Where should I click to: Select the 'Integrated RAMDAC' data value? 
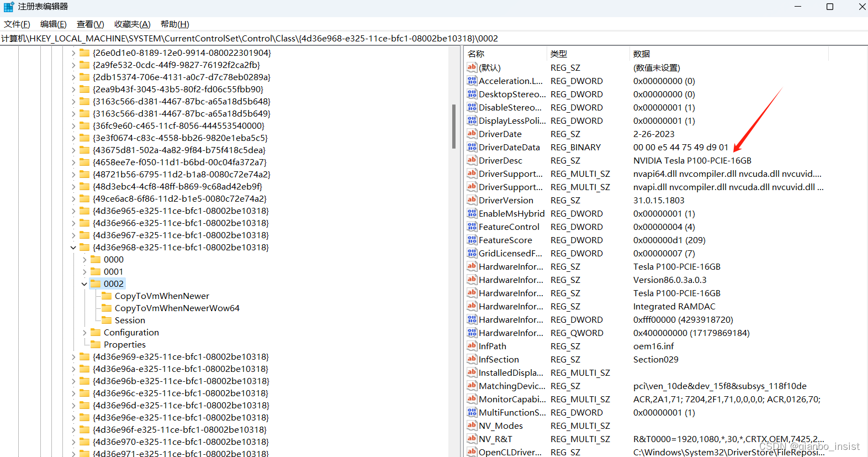(x=674, y=307)
